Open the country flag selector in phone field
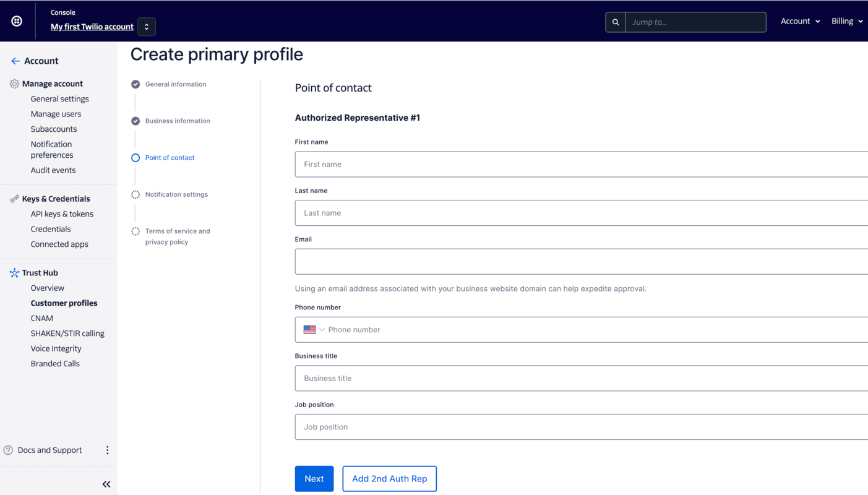This screenshot has width=868, height=495. point(314,329)
